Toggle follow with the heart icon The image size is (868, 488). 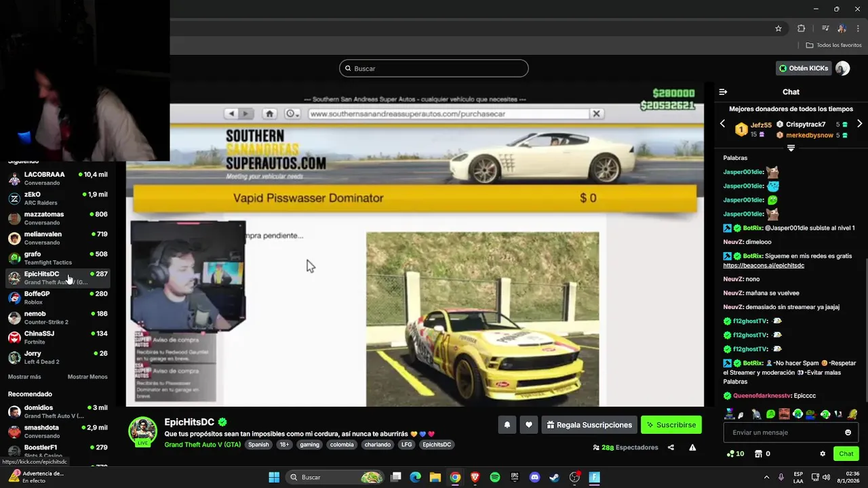click(x=529, y=425)
